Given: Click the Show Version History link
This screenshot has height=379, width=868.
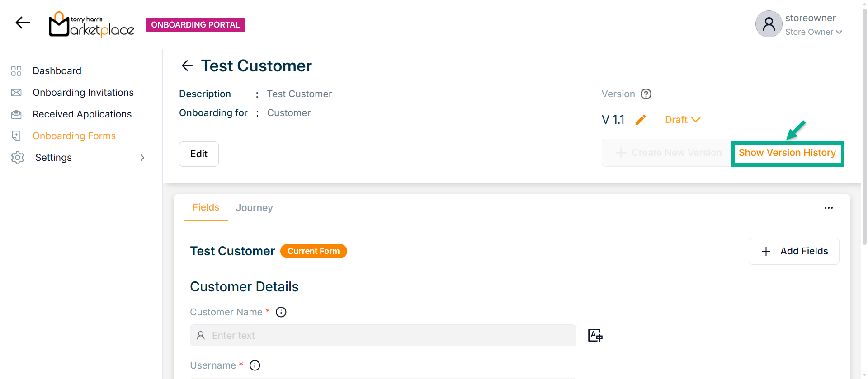Looking at the screenshot, I should [787, 153].
